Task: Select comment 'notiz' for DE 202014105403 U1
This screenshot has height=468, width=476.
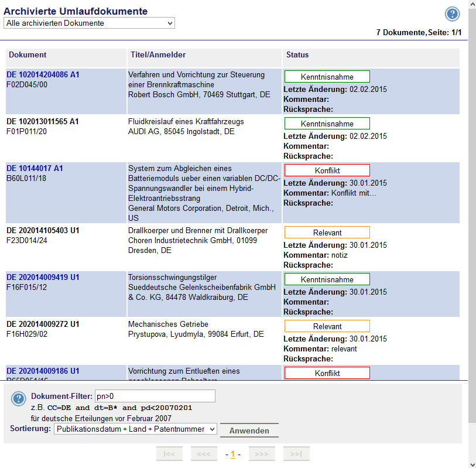Action: tap(340, 255)
